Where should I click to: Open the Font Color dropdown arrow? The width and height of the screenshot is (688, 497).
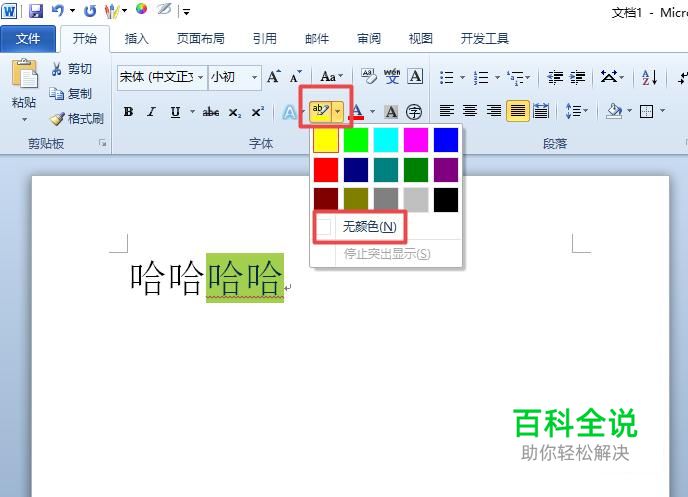pos(373,111)
